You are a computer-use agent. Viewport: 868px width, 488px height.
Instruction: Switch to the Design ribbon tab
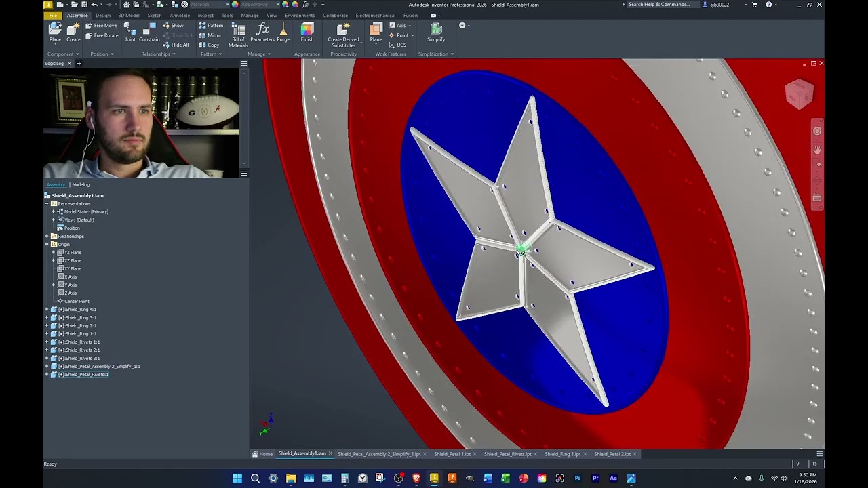tap(103, 15)
